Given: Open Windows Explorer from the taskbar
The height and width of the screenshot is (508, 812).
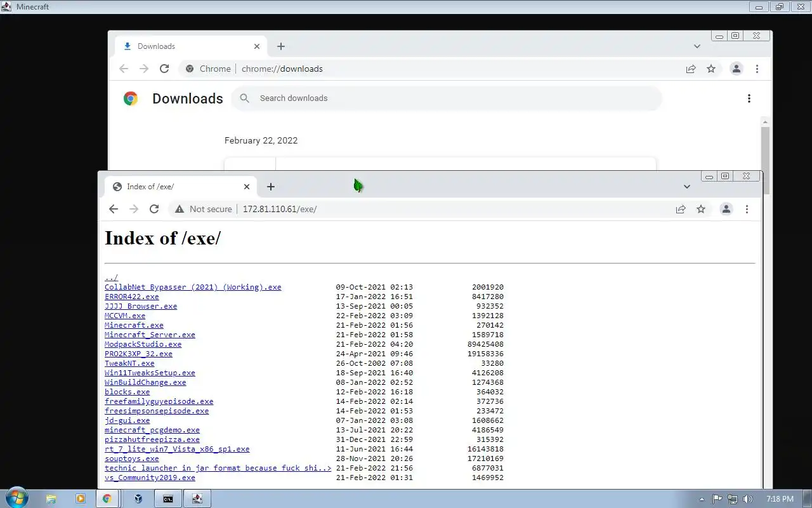Looking at the screenshot, I should (x=51, y=499).
